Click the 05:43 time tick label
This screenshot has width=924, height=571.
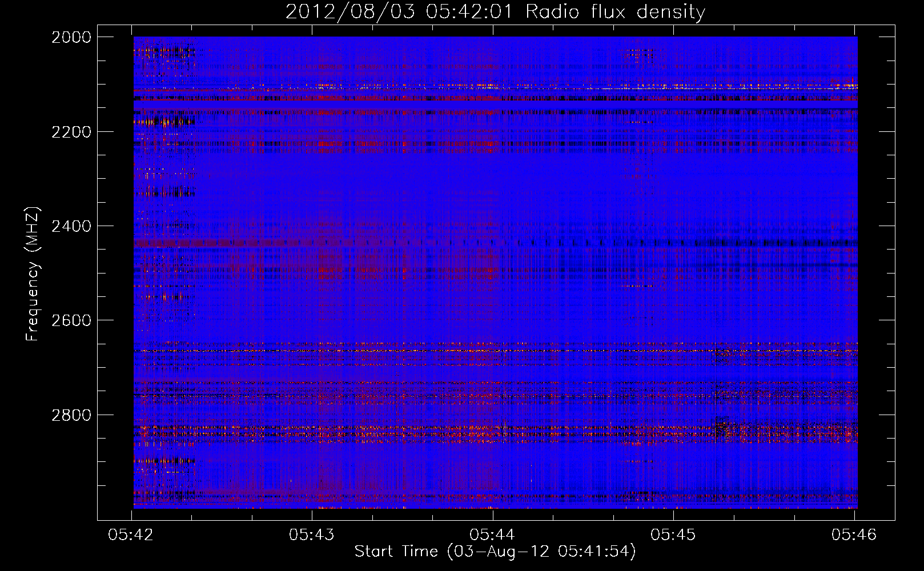pos(312,535)
